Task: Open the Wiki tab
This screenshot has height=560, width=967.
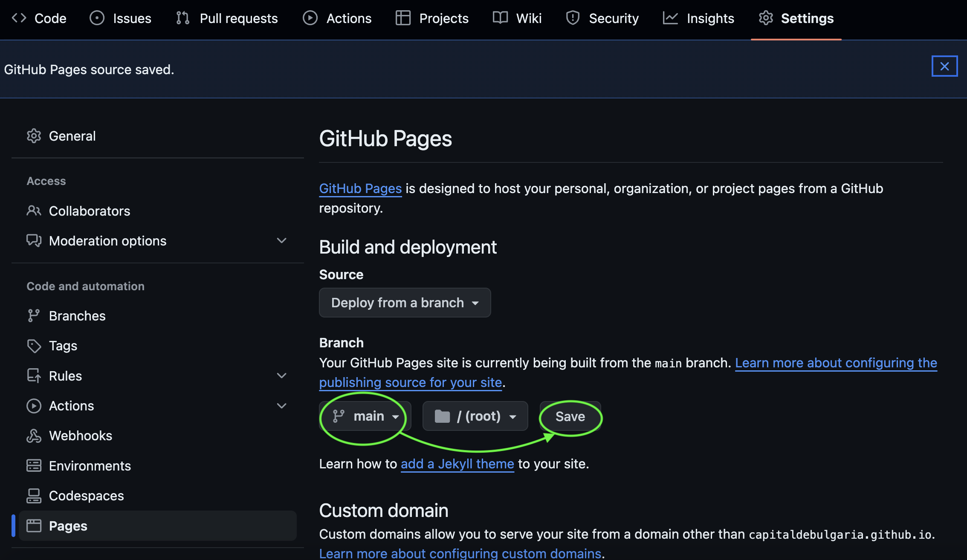Action: pyautogui.click(x=517, y=18)
